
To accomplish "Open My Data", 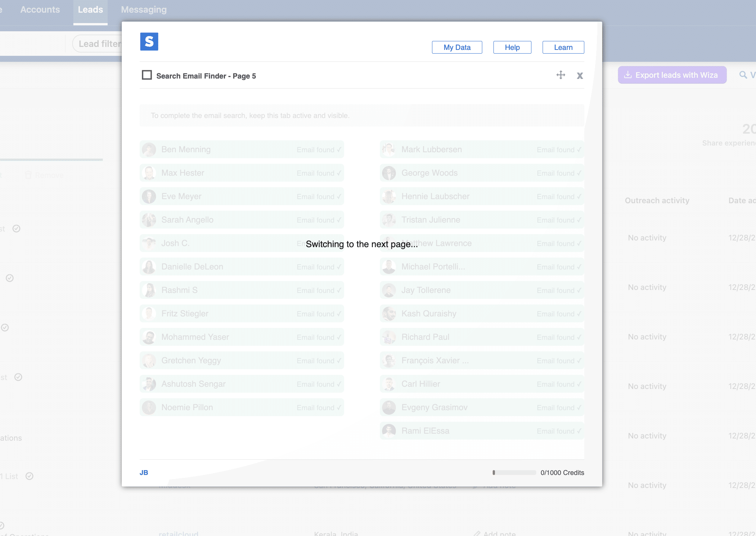I will pyautogui.click(x=457, y=47).
